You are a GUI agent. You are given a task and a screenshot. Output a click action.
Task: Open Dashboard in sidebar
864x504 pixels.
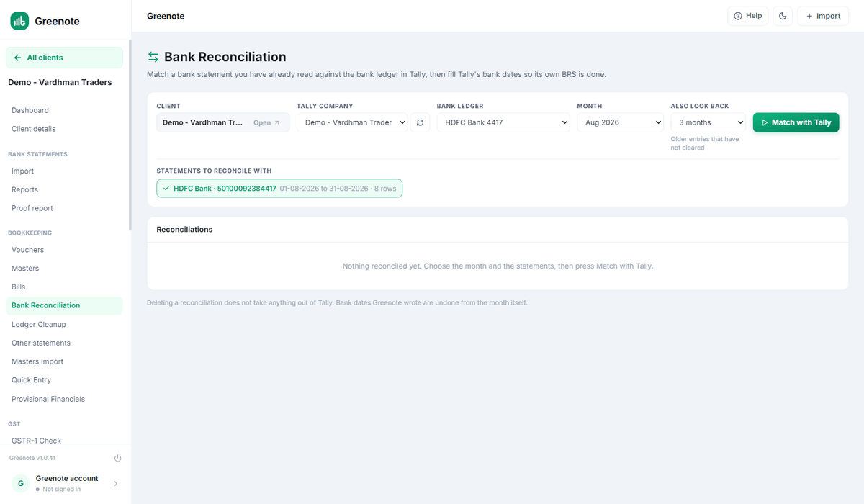click(64, 110)
